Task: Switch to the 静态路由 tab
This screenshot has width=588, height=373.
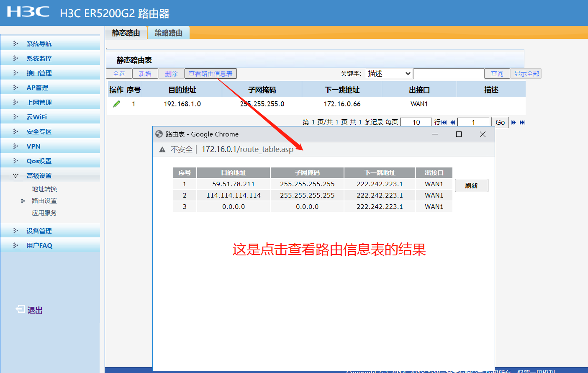Action: tap(126, 33)
